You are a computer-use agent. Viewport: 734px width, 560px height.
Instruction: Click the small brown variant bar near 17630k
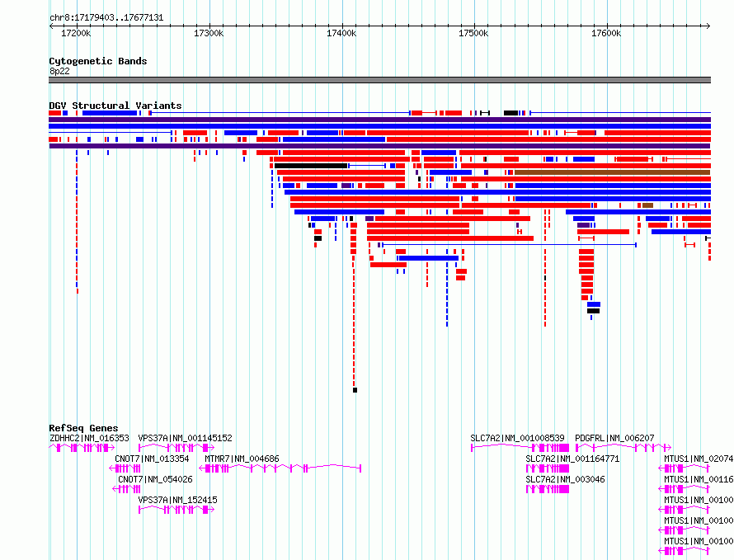(x=648, y=205)
